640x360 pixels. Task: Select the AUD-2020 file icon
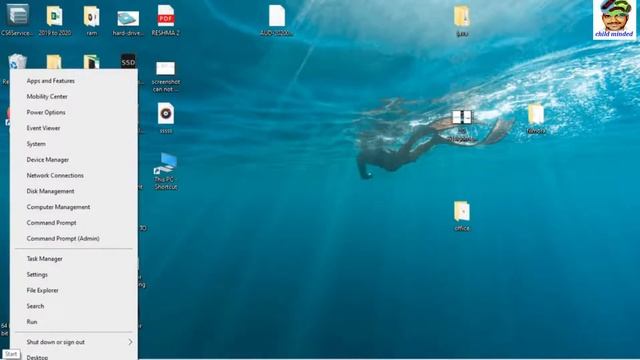277,20
